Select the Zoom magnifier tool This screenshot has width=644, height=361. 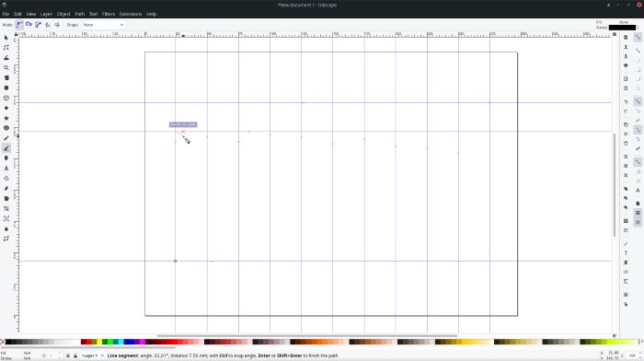(x=6, y=68)
